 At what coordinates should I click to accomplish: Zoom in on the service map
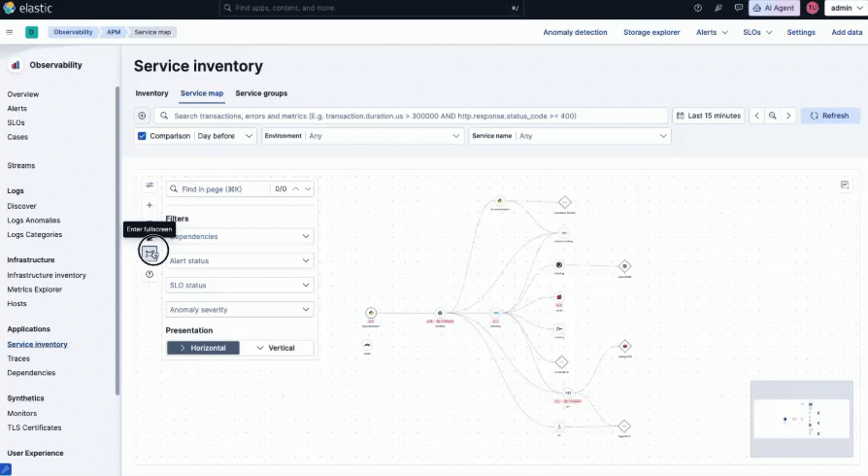(150, 205)
